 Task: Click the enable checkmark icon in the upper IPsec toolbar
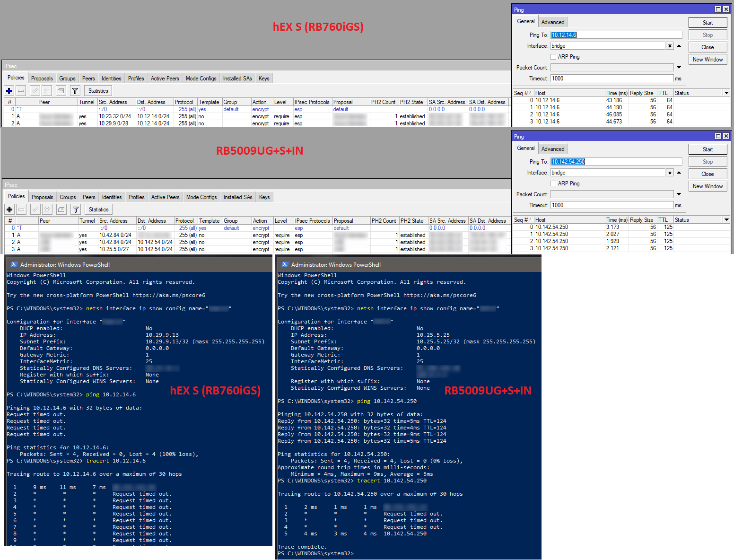click(35, 91)
